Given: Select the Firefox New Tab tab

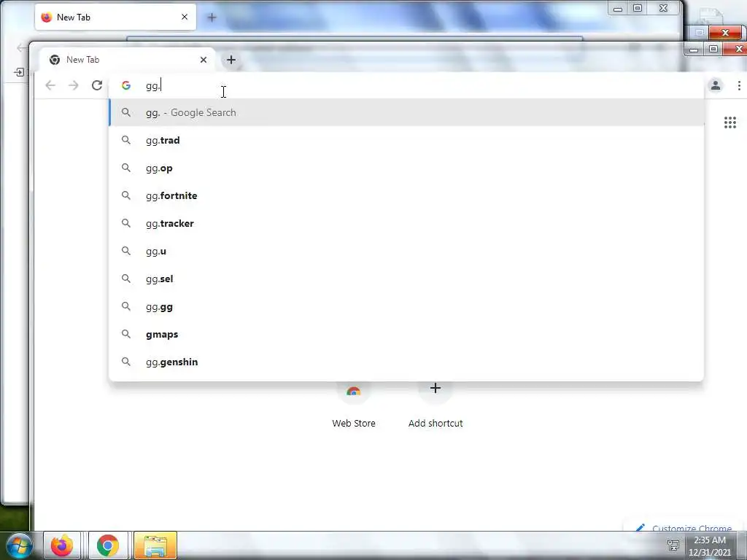Looking at the screenshot, I should point(115,17).
